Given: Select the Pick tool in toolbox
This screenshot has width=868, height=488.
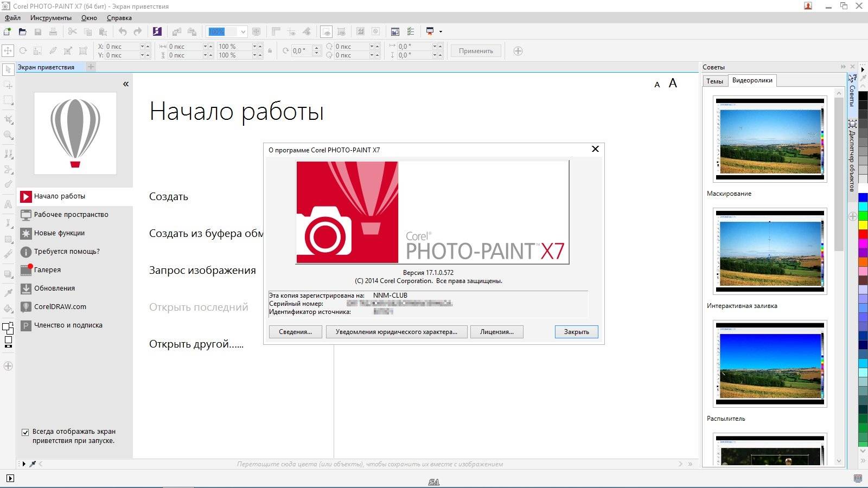Looking at the screenshot, I should tap(8, 69).
